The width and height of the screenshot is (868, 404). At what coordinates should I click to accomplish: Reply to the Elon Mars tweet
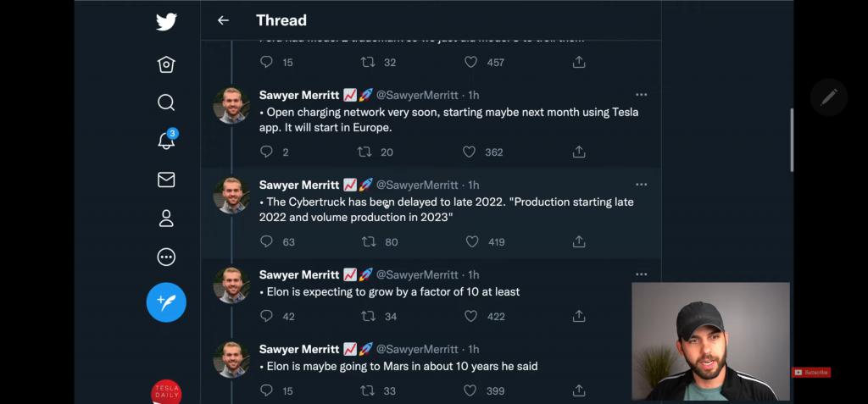click(266, 390)
